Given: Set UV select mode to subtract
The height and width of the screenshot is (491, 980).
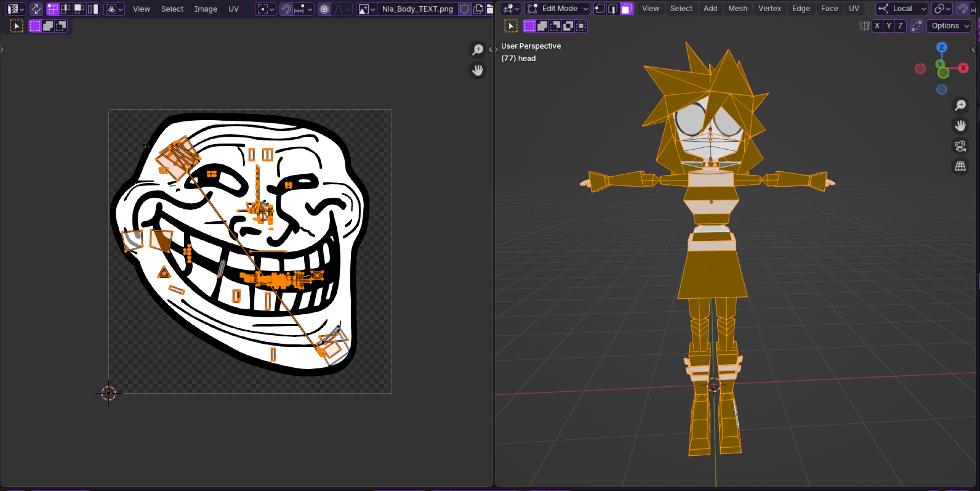Looking at the screenshot, I should coord(61,26).
